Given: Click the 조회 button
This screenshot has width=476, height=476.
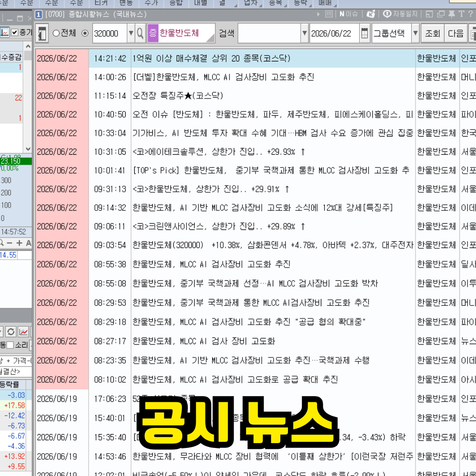Looking at the screenshot, I should 432,33.
